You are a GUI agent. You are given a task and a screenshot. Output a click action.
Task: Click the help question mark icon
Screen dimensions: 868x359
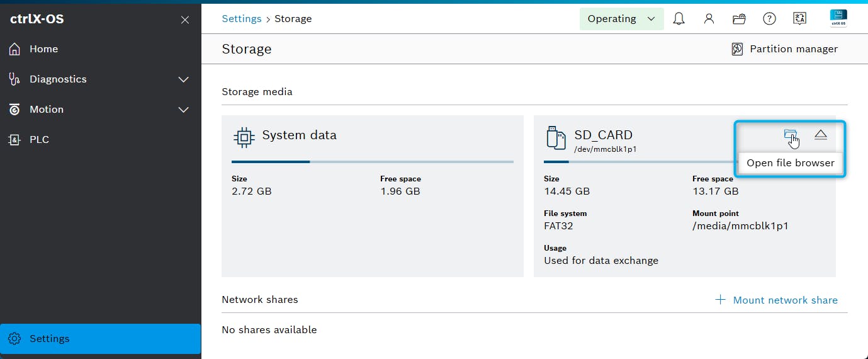point(769,19)
